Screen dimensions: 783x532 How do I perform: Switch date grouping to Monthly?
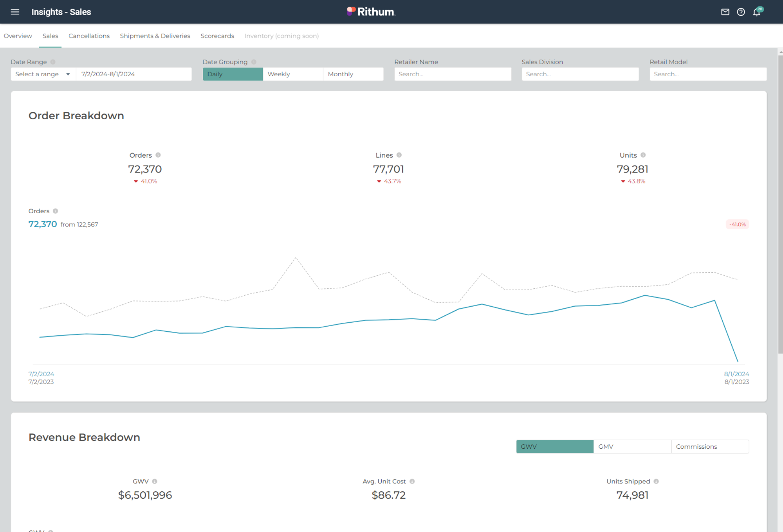[x=353, y=74]
